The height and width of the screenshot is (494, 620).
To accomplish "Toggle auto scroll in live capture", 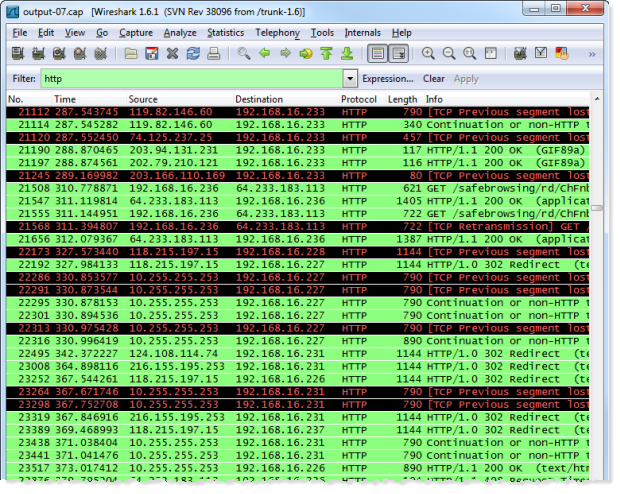I will [398, 53].
